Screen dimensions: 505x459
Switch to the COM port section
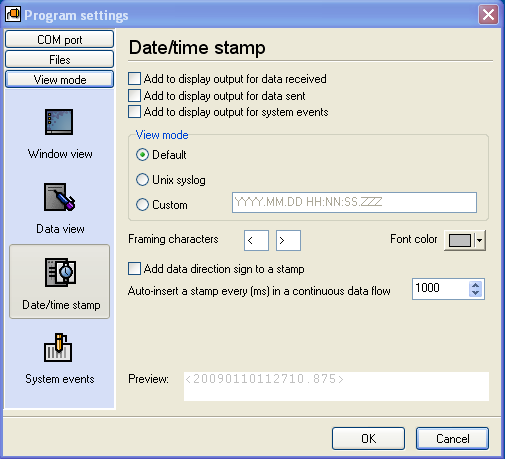(59, 40)
